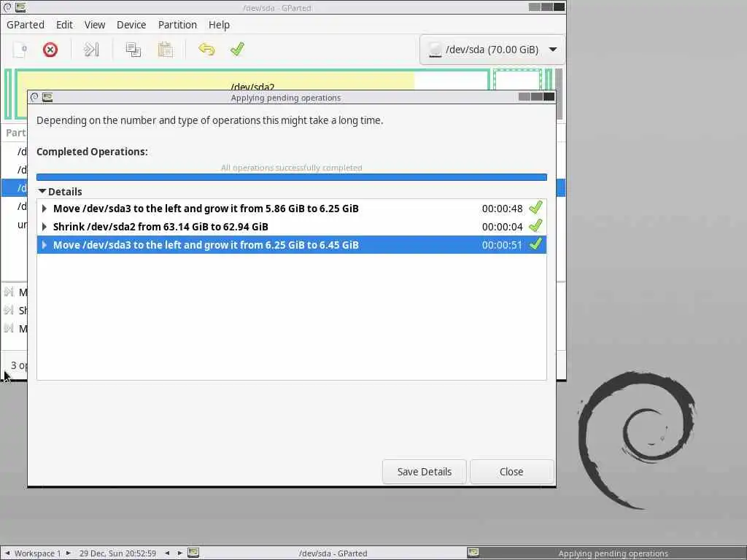
Task: Switch to /dev/sda - GParted taskbar entry
Action: coord(333,553)
